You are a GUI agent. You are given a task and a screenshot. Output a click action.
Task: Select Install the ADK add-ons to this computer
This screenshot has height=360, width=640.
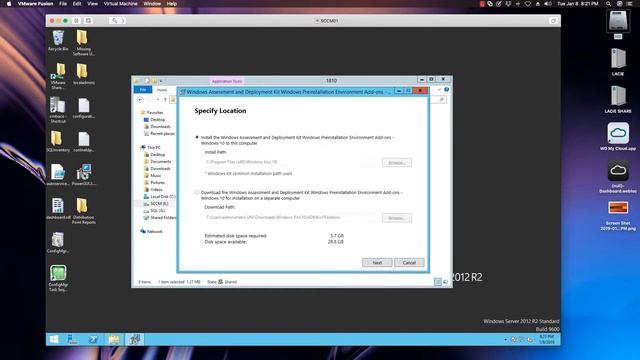[x=197, y=138]
